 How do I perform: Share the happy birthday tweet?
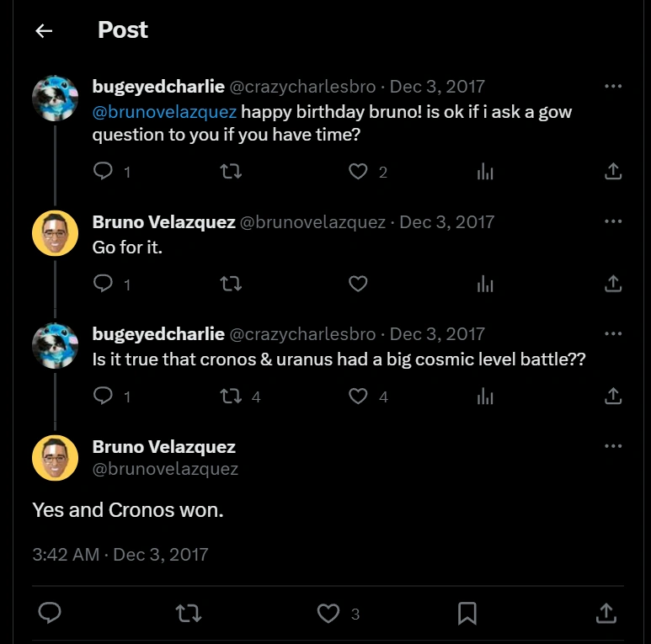pos(613,171)
